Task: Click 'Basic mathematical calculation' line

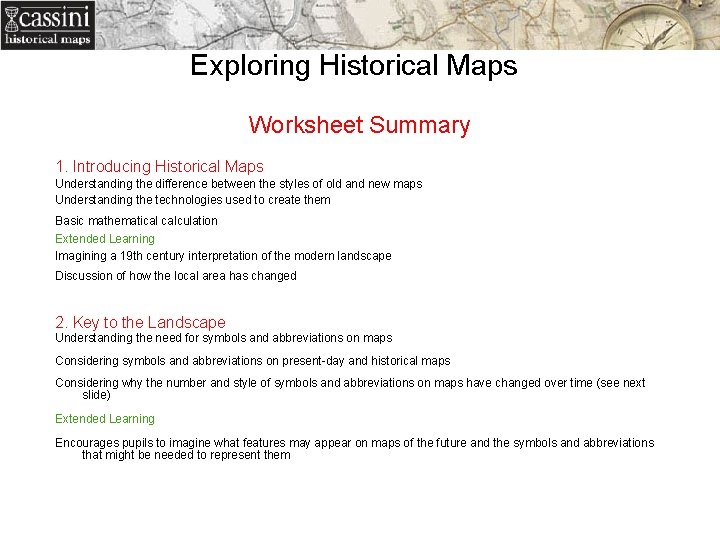Action: click(x=136, y=221)
